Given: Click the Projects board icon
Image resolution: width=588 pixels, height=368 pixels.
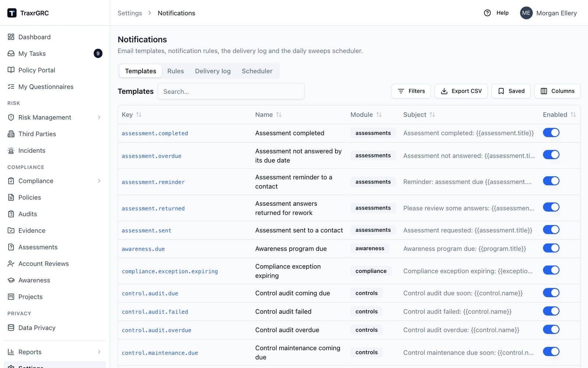Looking at the screenshot, I should [x=11, y=297].
